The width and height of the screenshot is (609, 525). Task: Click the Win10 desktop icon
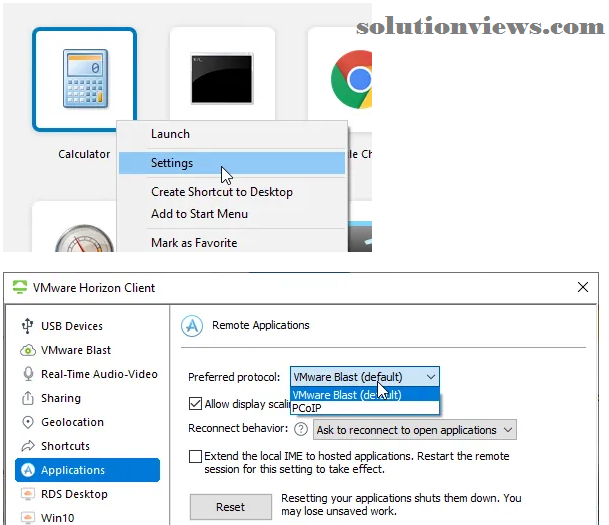[28, 518]
